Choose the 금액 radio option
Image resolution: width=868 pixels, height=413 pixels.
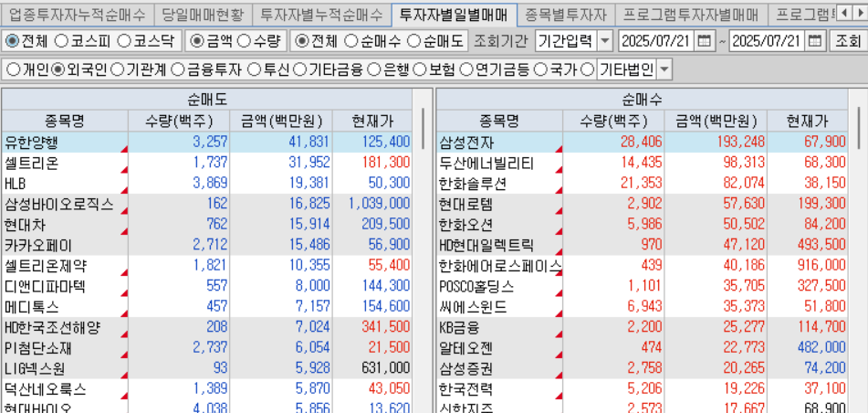[x=196, y=41]
